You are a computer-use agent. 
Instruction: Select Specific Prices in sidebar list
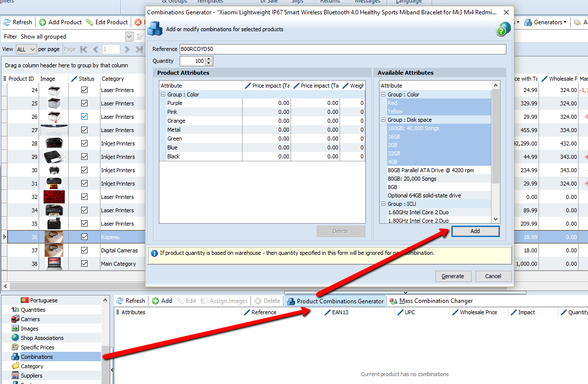(37, 347)
